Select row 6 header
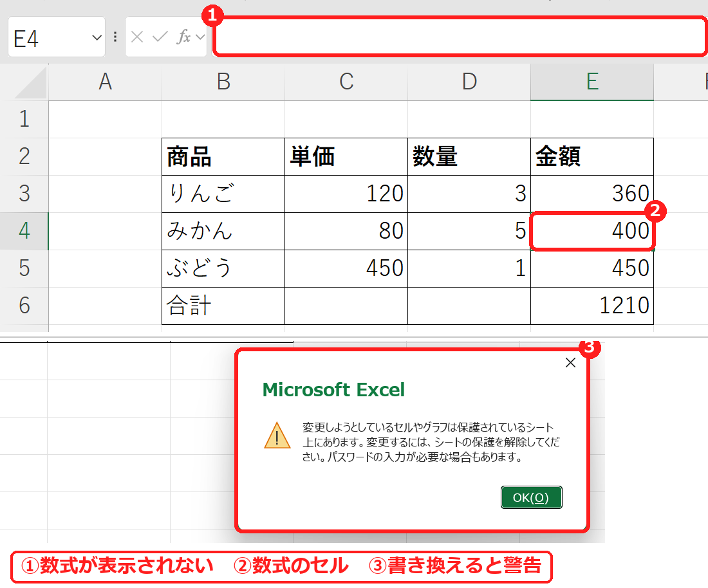Viewport: 708px width, 588px height. [x=24, y=306]
